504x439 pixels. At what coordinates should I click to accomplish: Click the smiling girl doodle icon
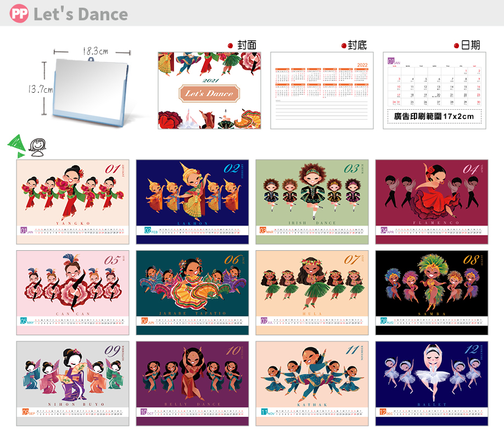[x=37, y=148]
